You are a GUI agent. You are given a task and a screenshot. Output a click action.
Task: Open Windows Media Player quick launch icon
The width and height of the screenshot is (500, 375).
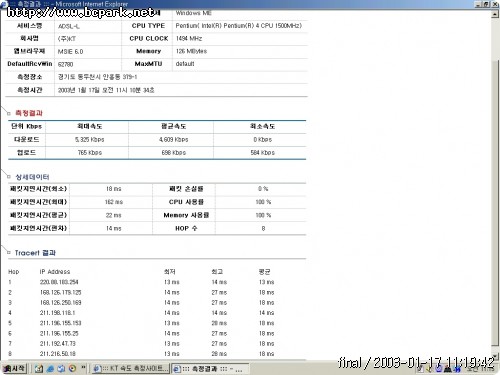coord(72,369)
